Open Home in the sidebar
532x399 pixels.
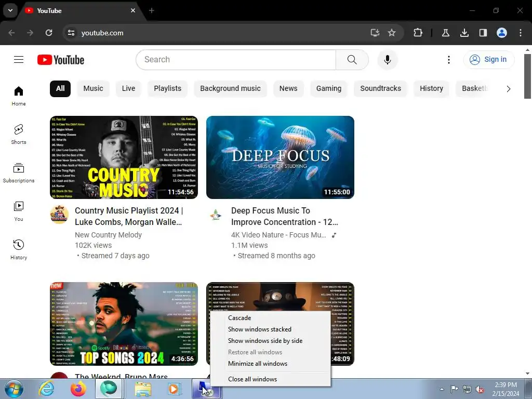click(x=19, y=96)
